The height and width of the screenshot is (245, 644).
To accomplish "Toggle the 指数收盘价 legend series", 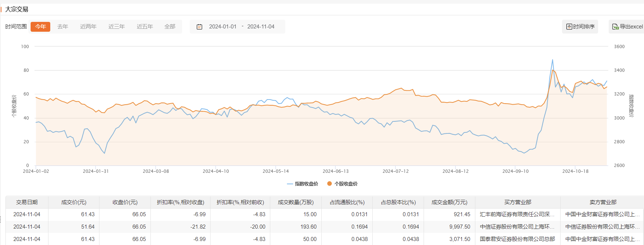I will click(303, 184).
